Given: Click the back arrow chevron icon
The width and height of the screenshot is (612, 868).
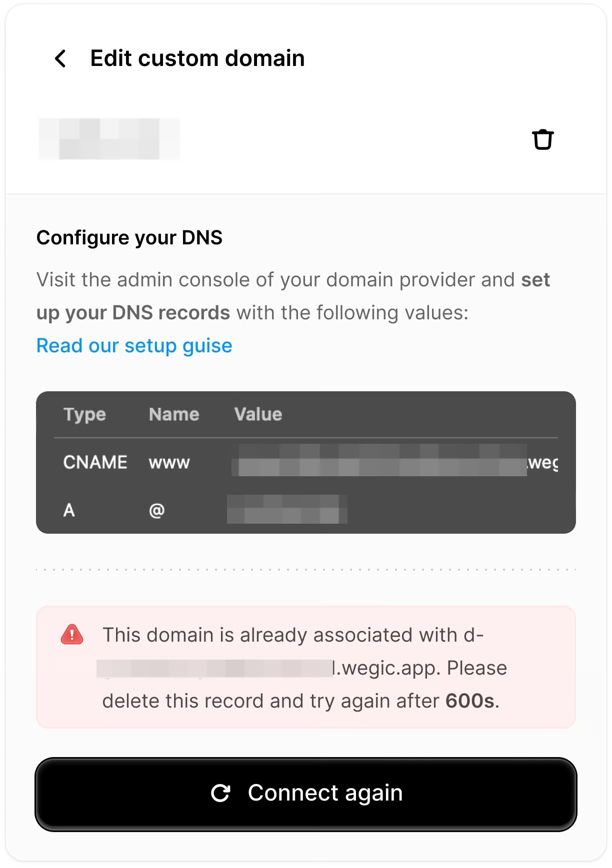Looking at the screenshot, I should (x=60, y=58).
